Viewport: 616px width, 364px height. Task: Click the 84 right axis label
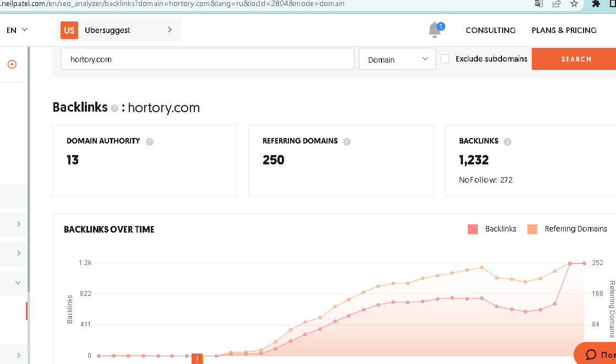pos(596,324)
